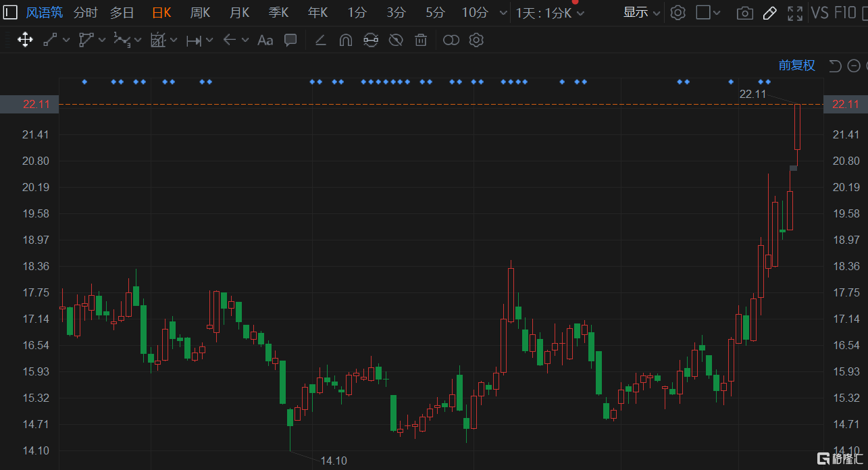Click the 14.10 low annotation below lowest candle
The image size is (868, 470).
334,461
